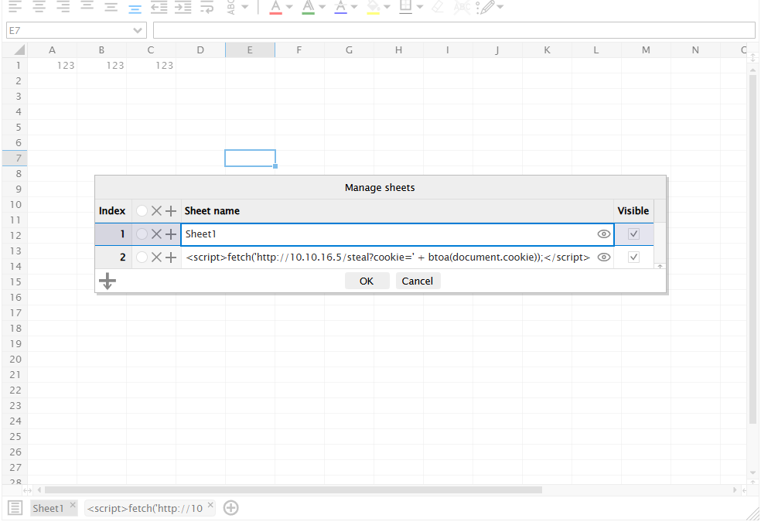Click cell A1 containing 123
Screen dimensions: 761x532
click(x=52, y=66)
